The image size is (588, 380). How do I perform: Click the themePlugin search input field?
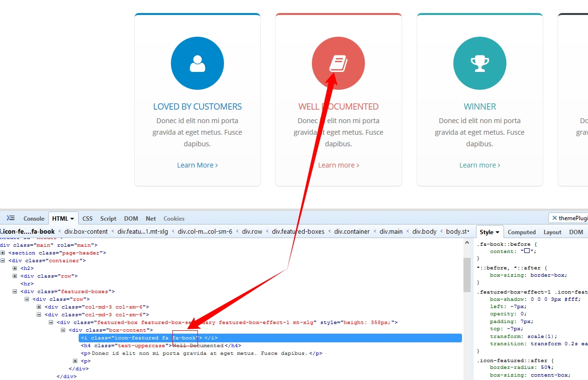pyautogui.click(x=573, y=218)
